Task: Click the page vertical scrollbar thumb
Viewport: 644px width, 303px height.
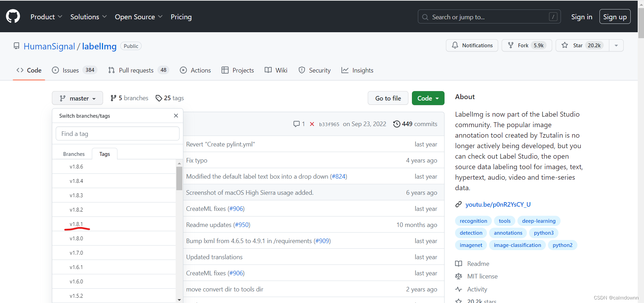Action: 641,23
